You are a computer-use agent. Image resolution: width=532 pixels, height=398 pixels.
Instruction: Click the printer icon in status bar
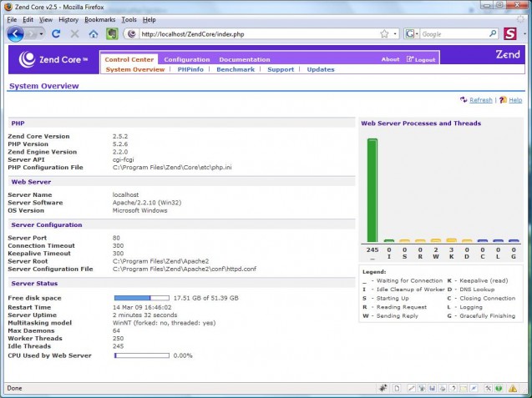tap(443, 388)
